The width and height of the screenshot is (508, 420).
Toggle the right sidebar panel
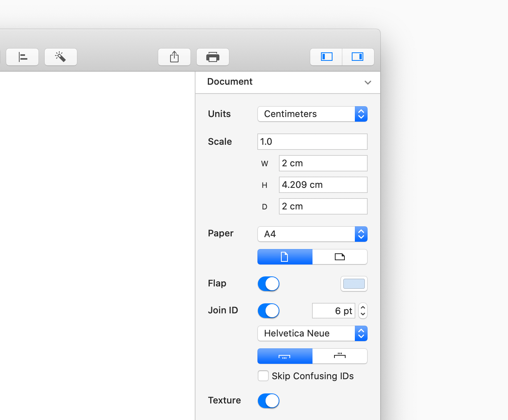[358, 57]
